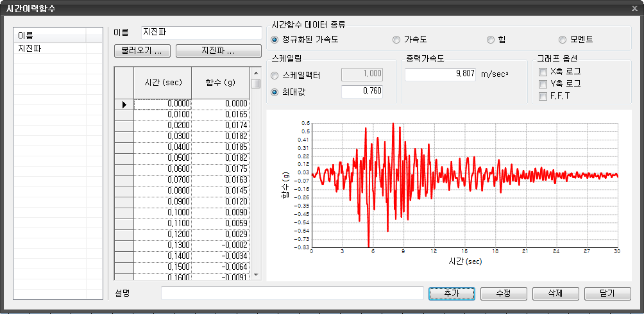Select the 가속도 data type option

pyautogui.click(x=396, y=40)
